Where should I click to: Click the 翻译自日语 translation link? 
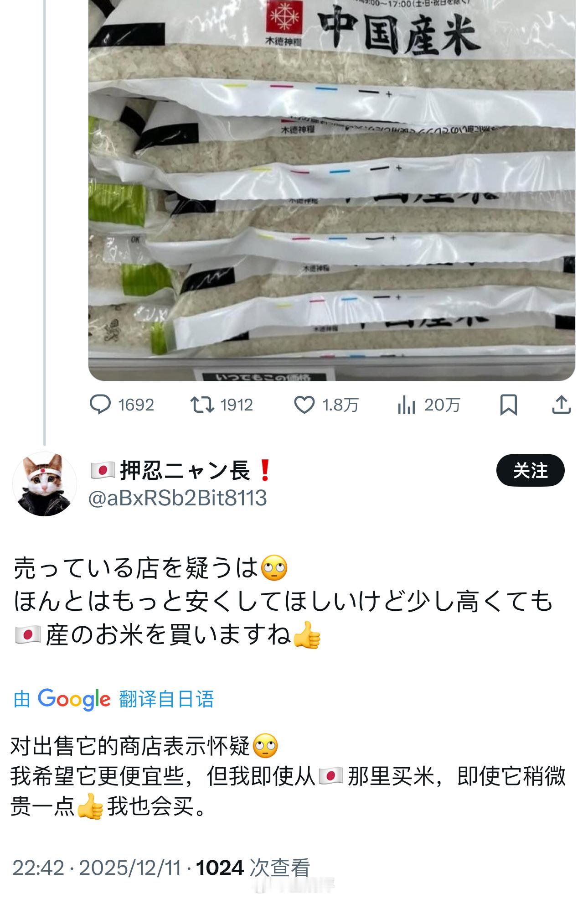(x=166, y=699)
